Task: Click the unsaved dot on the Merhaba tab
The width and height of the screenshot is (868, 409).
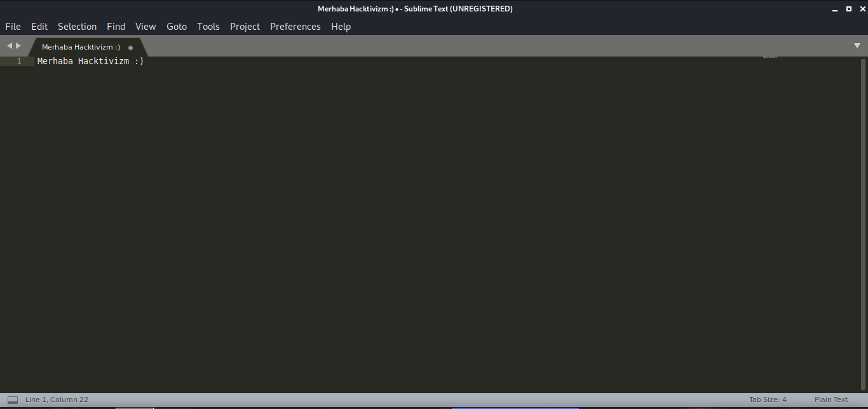Action: click(130, 48)
